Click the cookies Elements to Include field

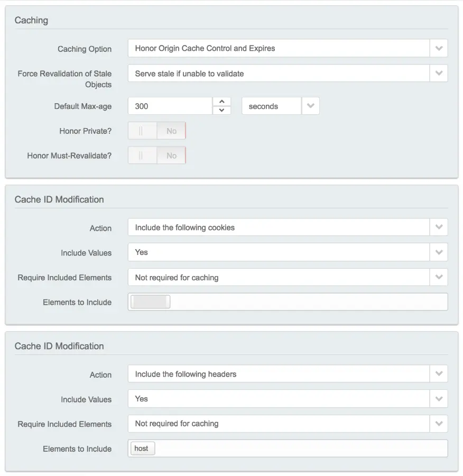[307, 302]
